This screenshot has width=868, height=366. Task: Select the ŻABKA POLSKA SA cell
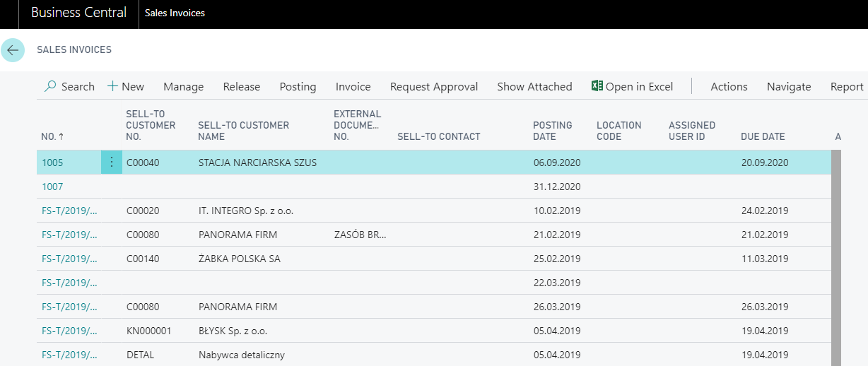tap(240, 259)
